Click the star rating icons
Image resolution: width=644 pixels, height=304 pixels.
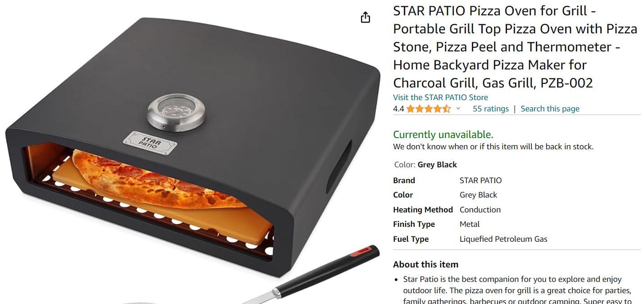pyautogui.click(x=428, y=109)
